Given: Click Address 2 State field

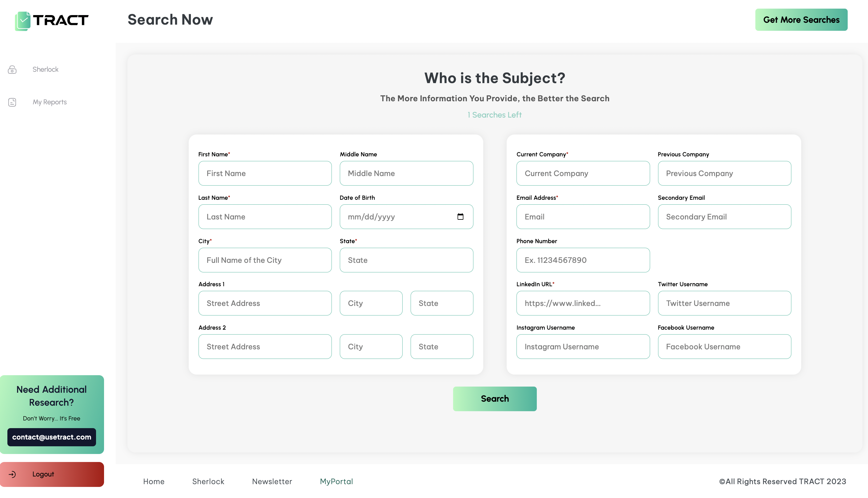Looking at the screenshot, I should pyautogui.click(x=441, y=347).
